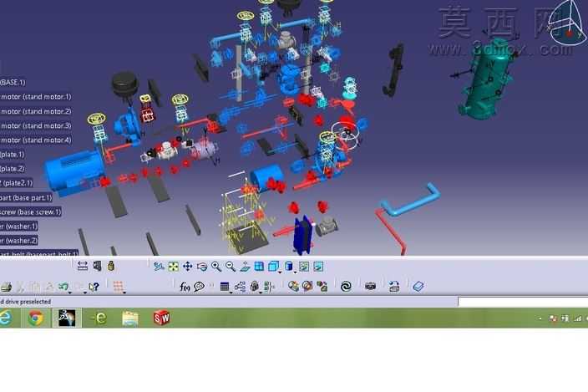The width and height of the screenshot is (588, 392).
Task: Click the Equivalent Dimensions icon
Action: click(268, 287)
